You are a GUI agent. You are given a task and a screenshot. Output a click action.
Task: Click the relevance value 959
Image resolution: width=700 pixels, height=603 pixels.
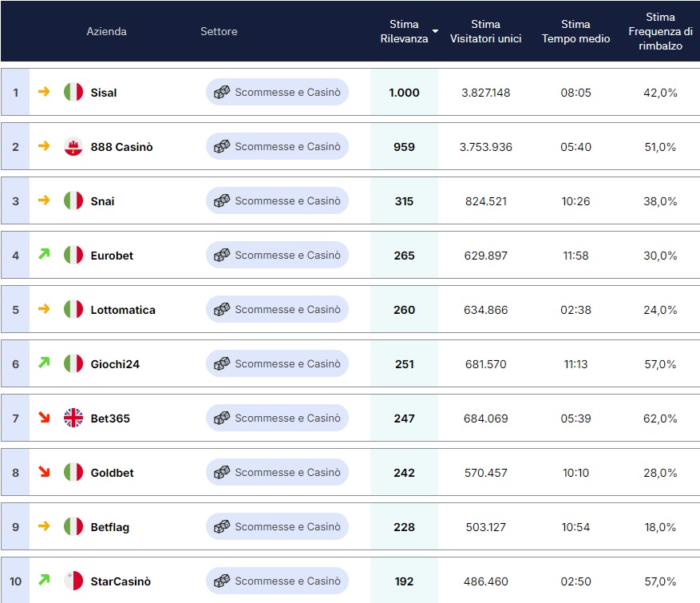tap(404, 147)
